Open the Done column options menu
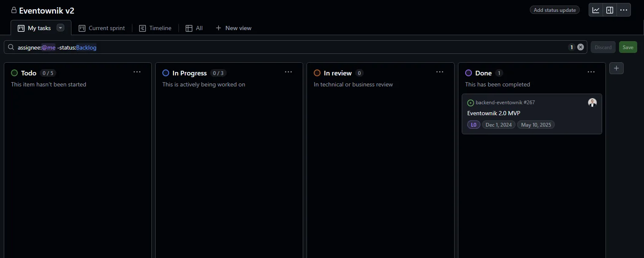Viewport: 644px width, 258px height. pyautogui.click(x=591, y=72)
